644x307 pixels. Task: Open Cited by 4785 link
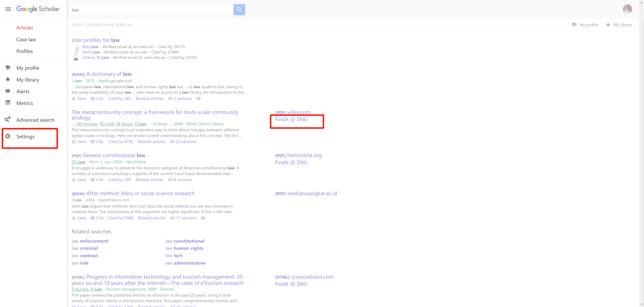coord(121,142)
